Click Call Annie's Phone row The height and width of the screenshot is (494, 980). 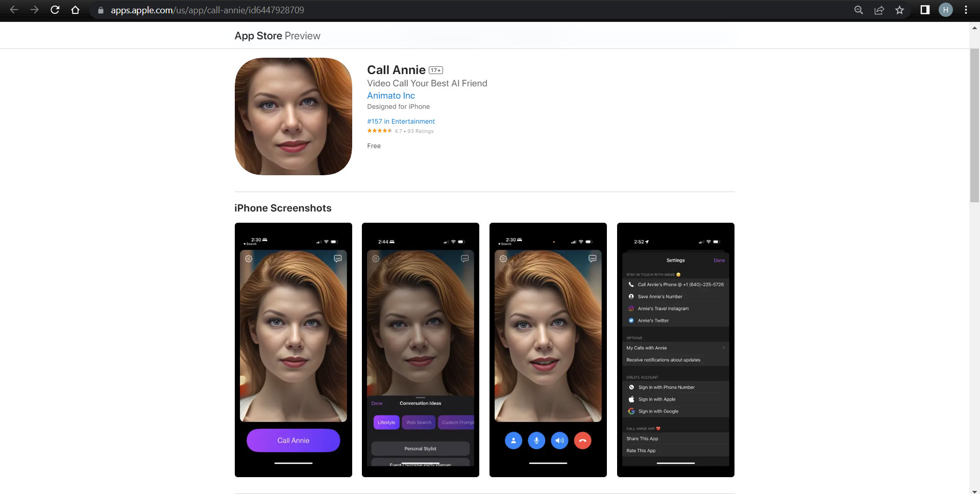(x=675, y=285)
